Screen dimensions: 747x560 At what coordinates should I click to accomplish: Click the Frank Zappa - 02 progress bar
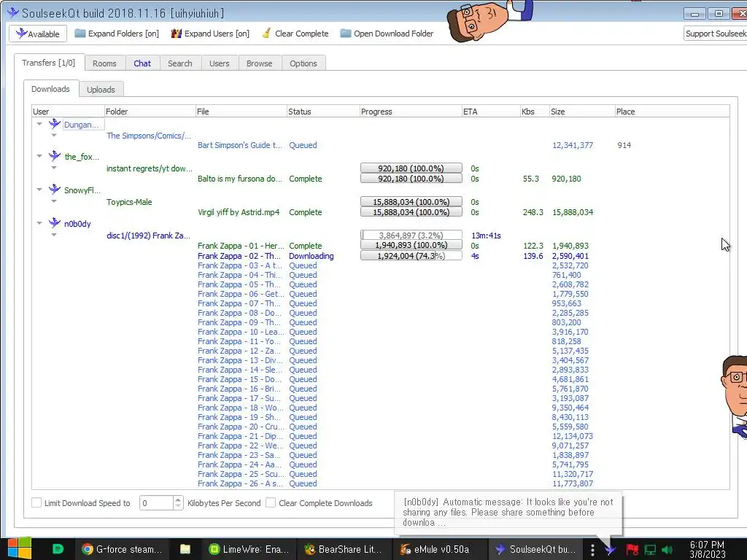pyautogui.click(x=411, y=256)
